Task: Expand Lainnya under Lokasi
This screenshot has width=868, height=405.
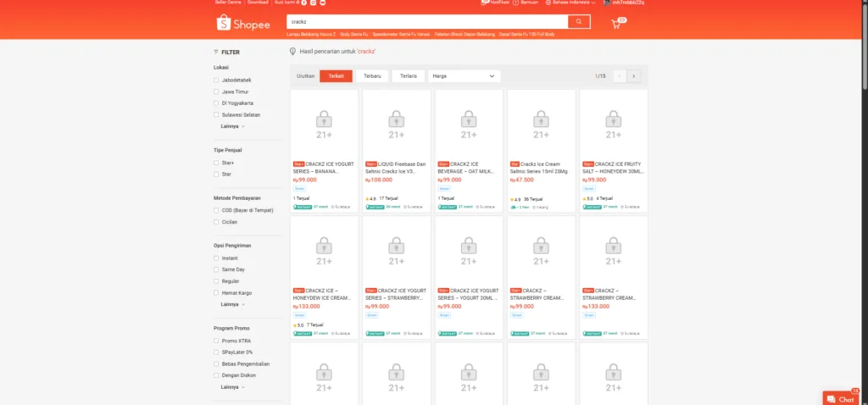Action: 232,126
